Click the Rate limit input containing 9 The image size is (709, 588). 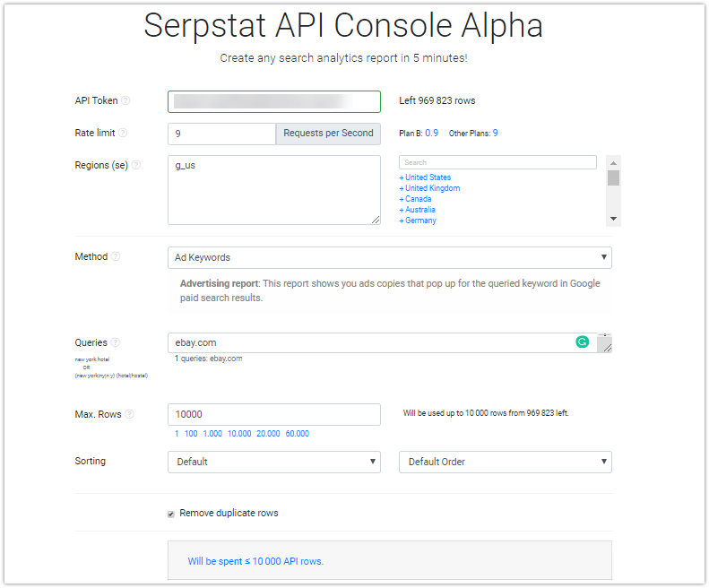(x=221, y=134)
